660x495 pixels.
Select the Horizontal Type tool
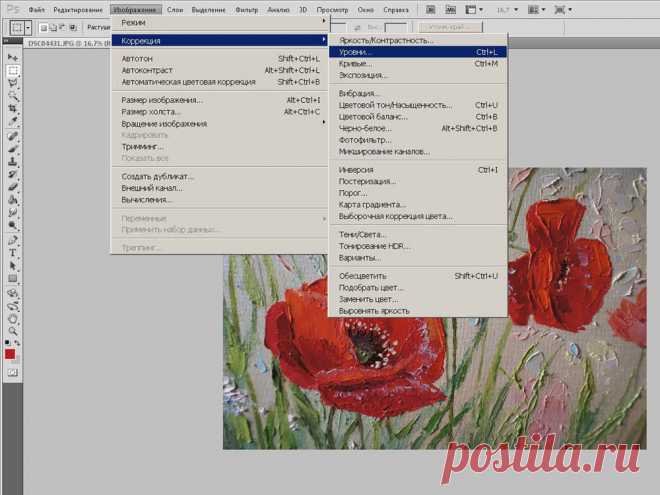[13, 253]
